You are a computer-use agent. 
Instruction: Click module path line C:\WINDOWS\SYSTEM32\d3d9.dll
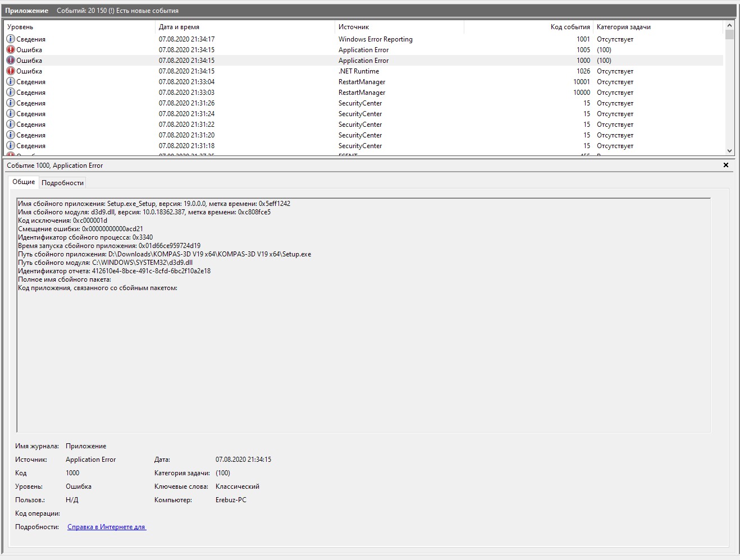[105, 263]
